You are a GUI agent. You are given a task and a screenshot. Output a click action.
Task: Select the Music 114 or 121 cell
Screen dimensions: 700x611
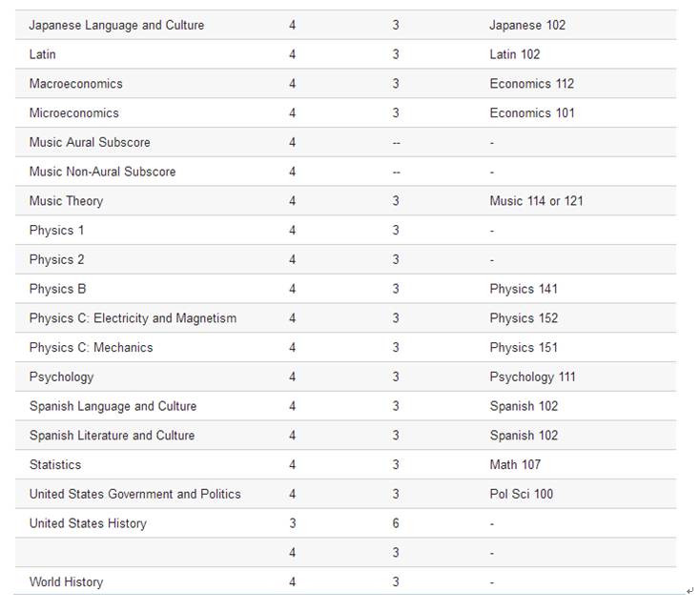[537, 201]
